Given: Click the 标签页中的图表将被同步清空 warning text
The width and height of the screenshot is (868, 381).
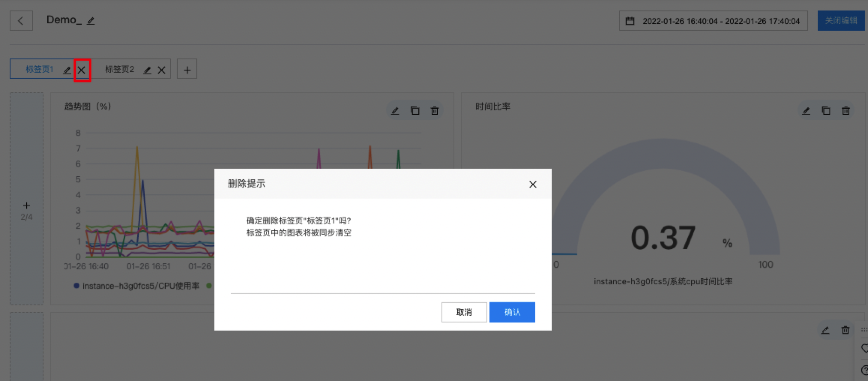Looking at the screenshot, I should pos(299,232).
